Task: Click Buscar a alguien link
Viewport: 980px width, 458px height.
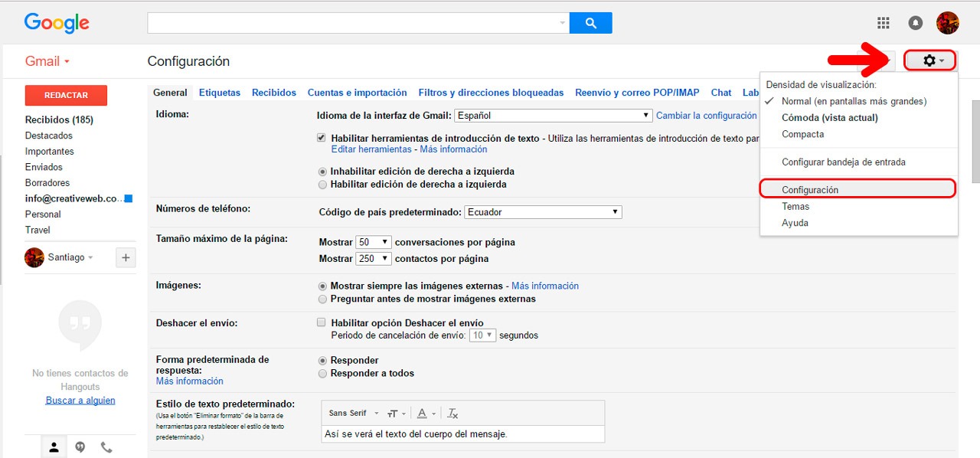Action: [80, 401]
